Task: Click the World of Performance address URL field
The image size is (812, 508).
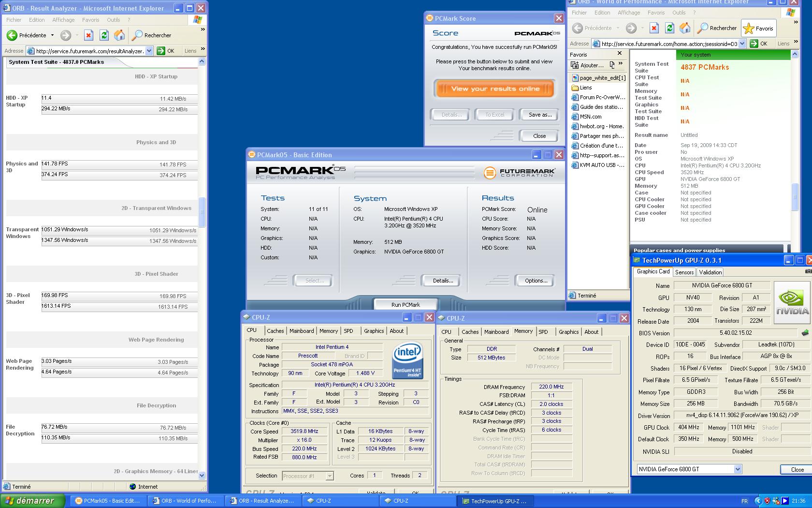Action: pos(669,44)
